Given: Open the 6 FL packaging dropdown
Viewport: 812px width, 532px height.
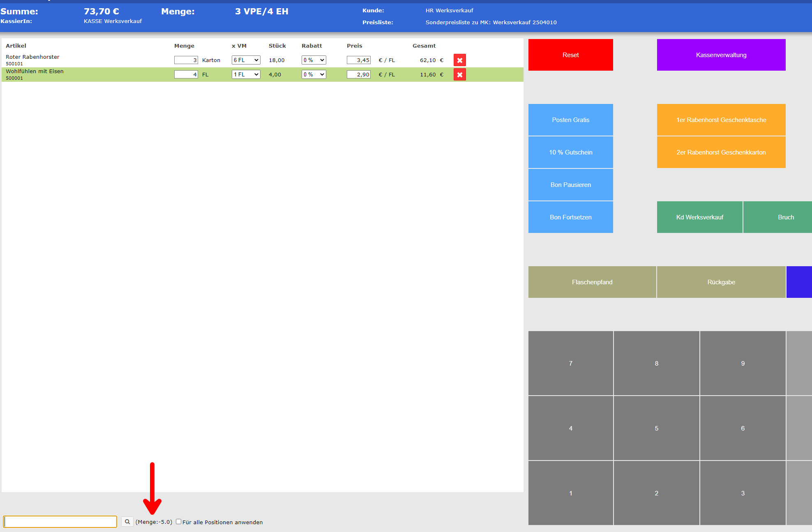Looking at the screenshot, I should click(246, 60).
